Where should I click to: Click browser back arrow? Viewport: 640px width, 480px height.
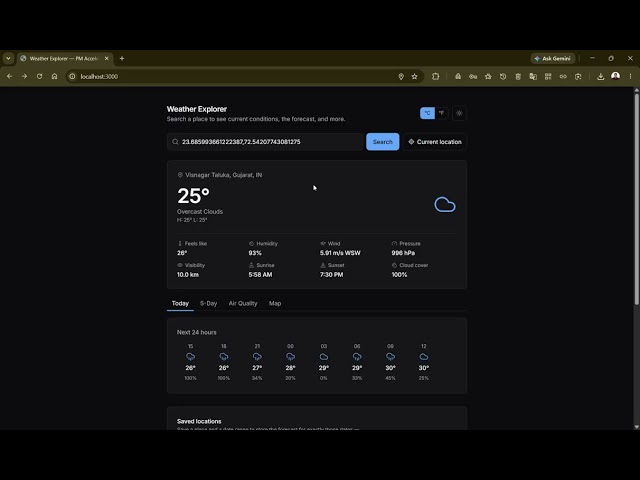[x=9, y=76]
